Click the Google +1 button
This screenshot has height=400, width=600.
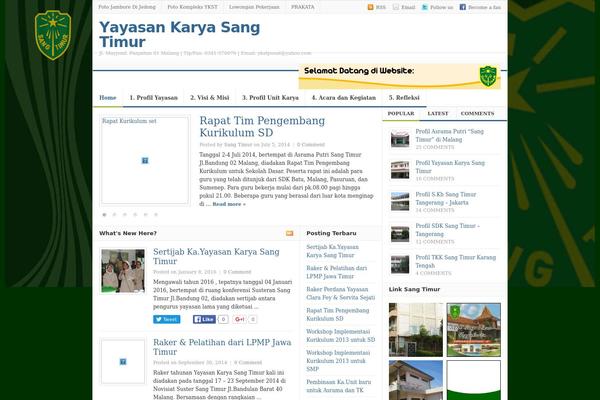pyautogui.click(x=240, y=319)
